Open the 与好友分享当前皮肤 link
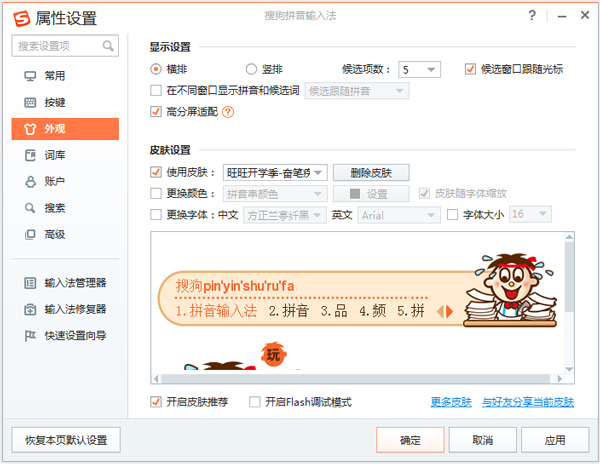600x464 pixels. tap(528, 402)
